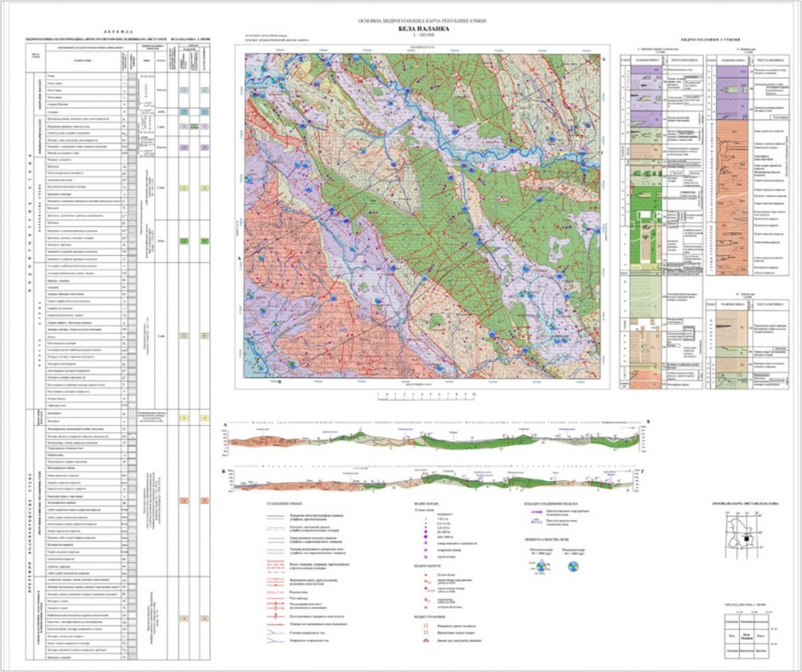Click the map title БЕЛА ПАЛАНКА
The image size is (802, 672).
[420, 29]
